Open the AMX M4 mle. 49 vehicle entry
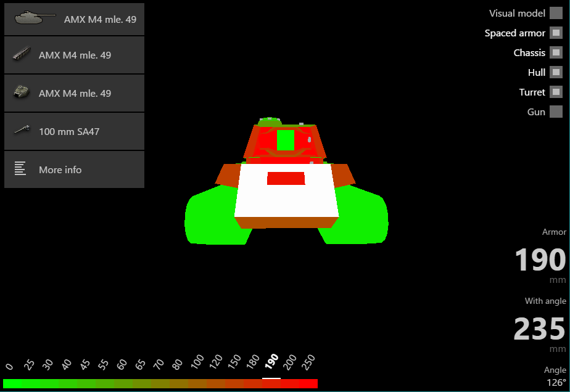Image resolution: width=570 pixels, height=392 pixels. pyautogui.click(x=74, y=19)
